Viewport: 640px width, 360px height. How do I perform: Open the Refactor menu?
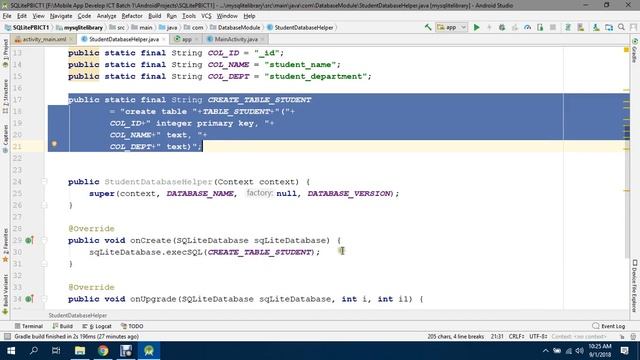[132, 16]
